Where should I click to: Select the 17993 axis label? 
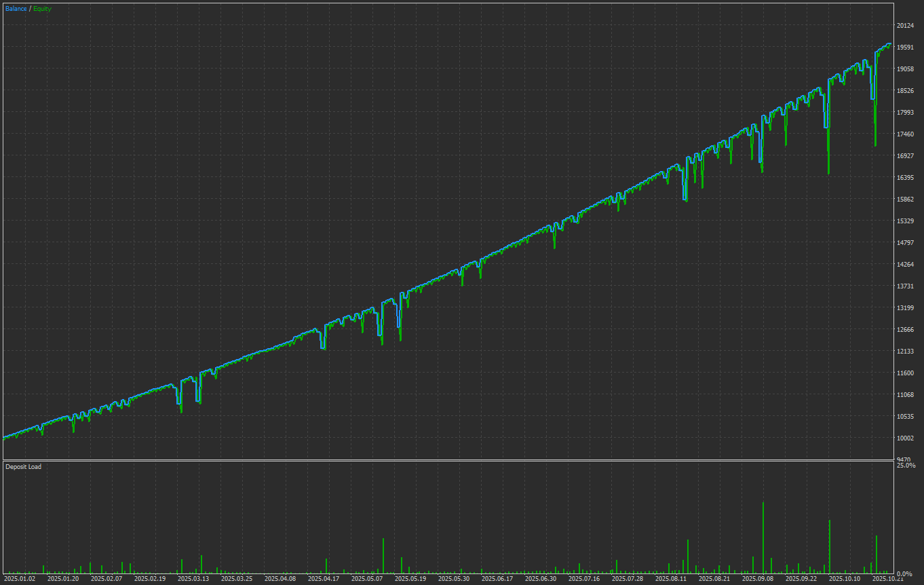click(904, 113)
